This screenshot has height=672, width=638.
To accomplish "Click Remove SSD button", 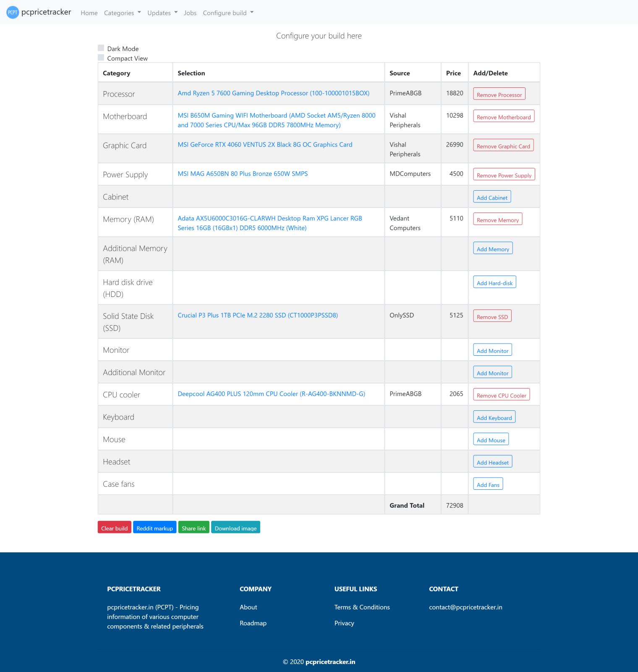I will click(x=492, y=316).
